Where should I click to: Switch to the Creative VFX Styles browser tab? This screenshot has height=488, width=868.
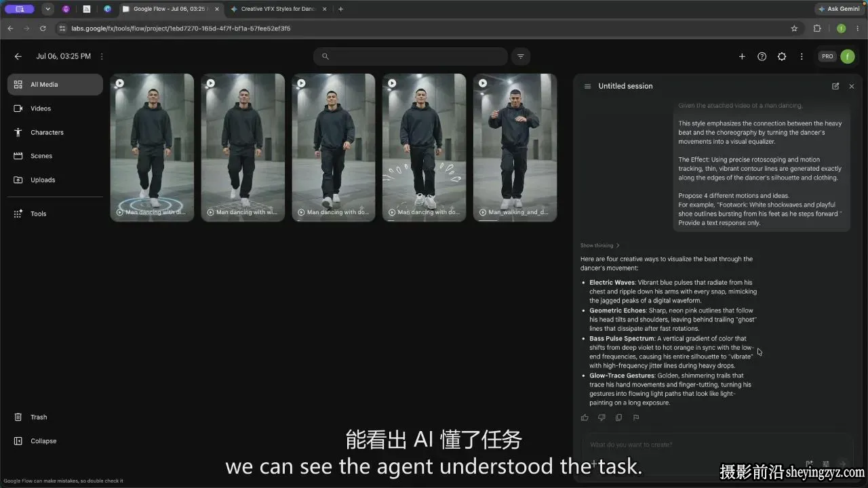[x=277, y=9]
